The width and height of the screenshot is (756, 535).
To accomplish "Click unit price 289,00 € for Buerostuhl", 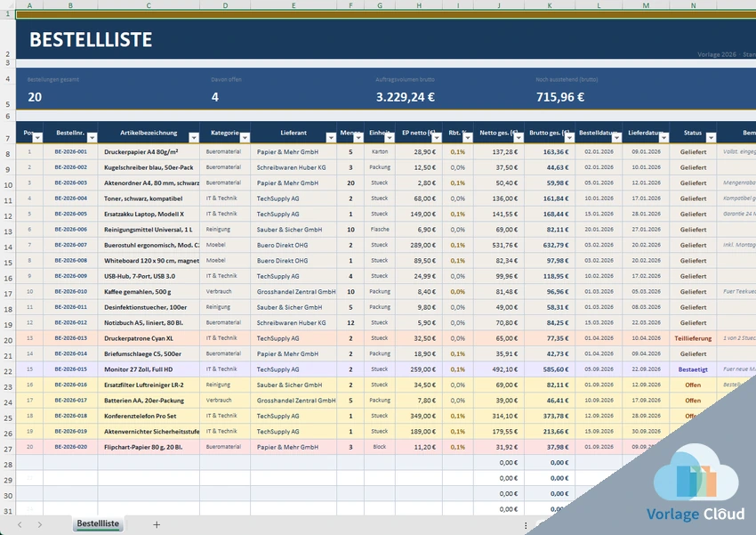I will (x=422, y=245).
